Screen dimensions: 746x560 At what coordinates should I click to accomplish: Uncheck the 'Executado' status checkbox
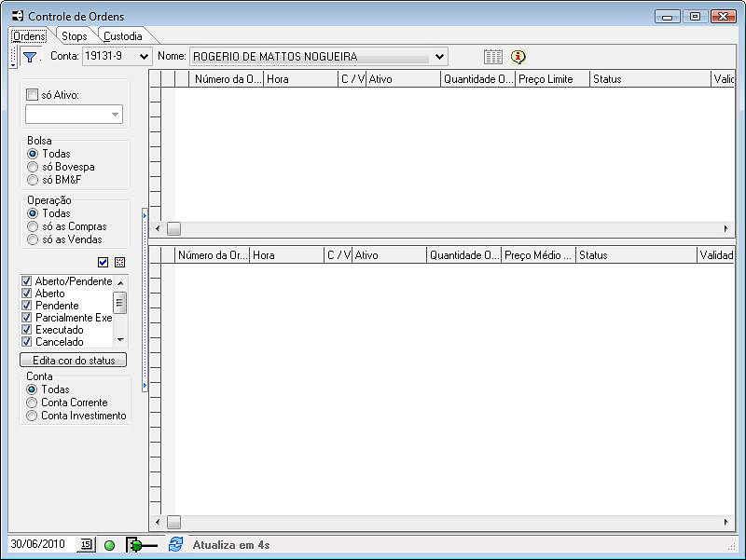tap(27, 330)
